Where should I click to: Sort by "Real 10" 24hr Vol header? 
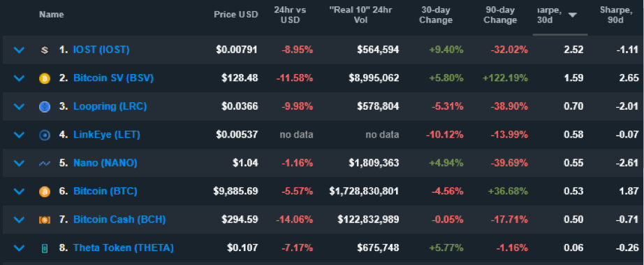[x=360, y=15]
